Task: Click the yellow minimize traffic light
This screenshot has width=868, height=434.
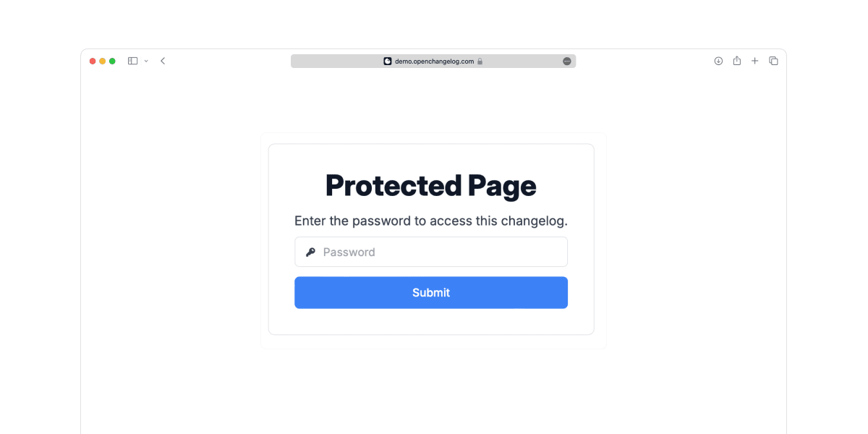Action: point(102,61)
